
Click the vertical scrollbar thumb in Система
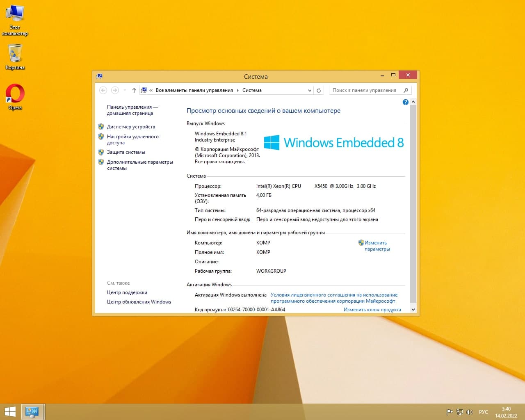pyautogui.click(x=413, y=204)
